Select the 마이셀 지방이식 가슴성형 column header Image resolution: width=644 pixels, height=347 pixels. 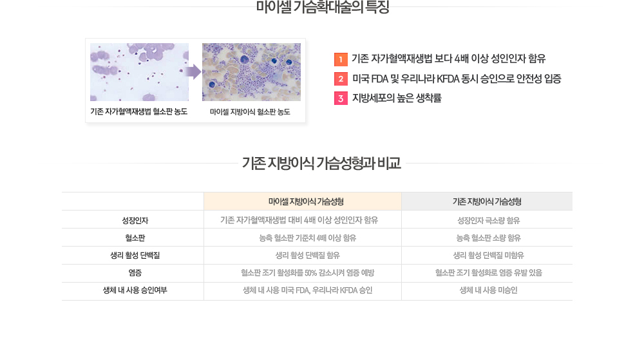coord(302,202)
